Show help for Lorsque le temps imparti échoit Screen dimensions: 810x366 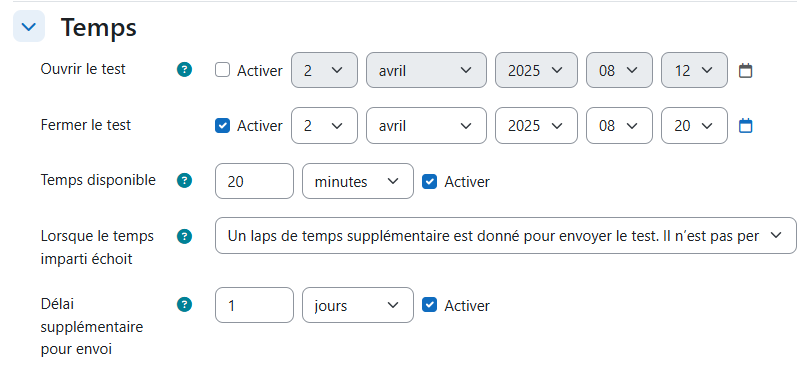click(x=184, y=236)
